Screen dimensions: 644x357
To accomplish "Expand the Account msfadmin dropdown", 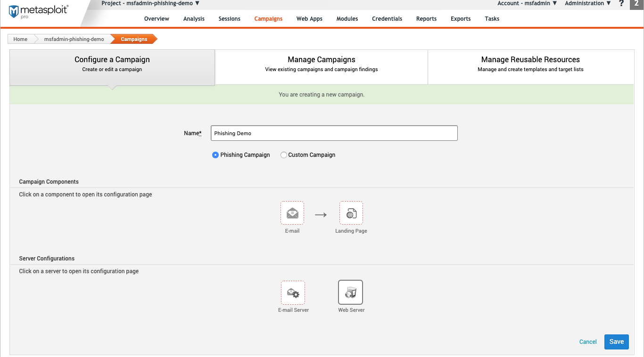I will point(527,3).
